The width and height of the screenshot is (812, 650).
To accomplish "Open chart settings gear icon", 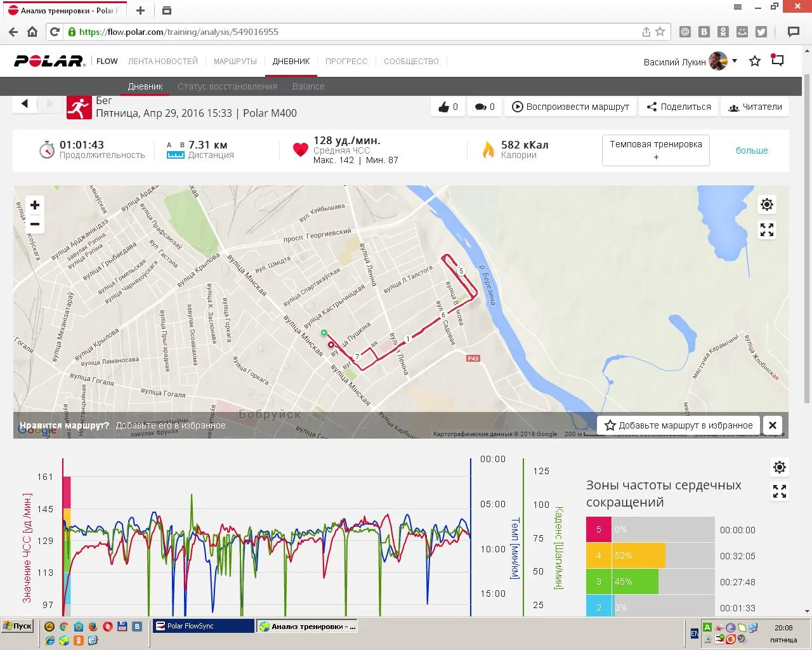I will (780, 468).
